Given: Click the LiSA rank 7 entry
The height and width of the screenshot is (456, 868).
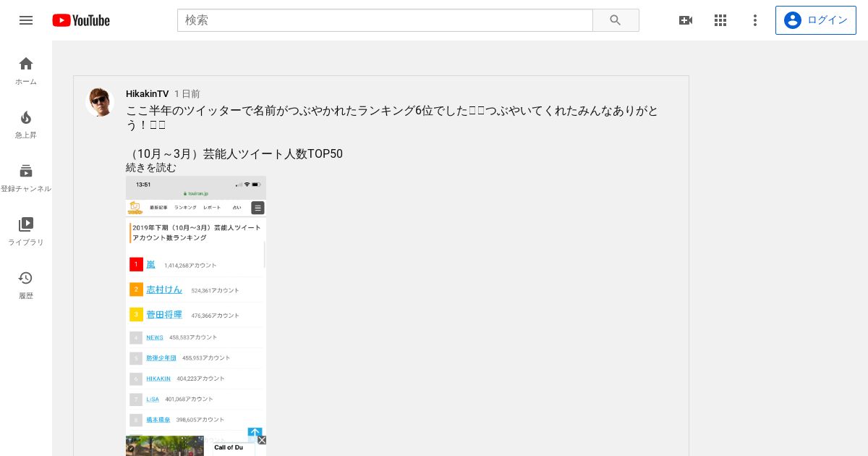Looking at the screenshot, I should tap(153, 399).
